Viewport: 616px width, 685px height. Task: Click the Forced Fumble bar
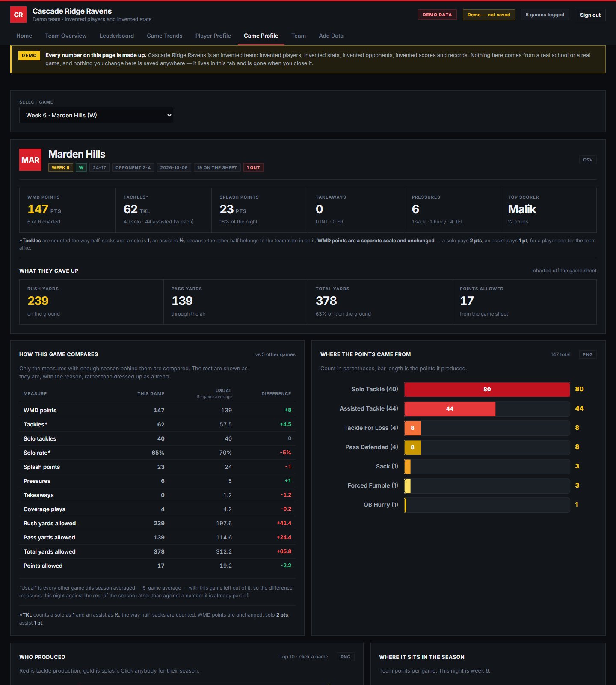pos(408,485)
